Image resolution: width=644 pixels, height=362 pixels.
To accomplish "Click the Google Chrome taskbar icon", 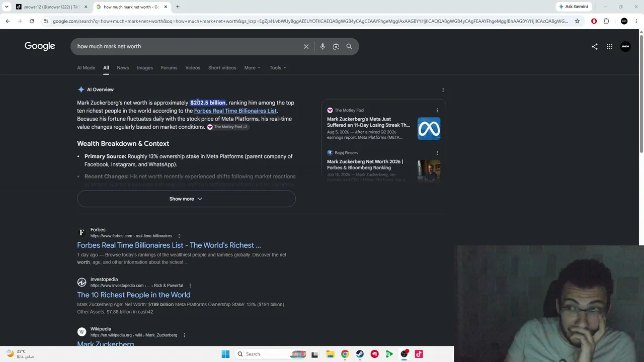I will 345,354.
